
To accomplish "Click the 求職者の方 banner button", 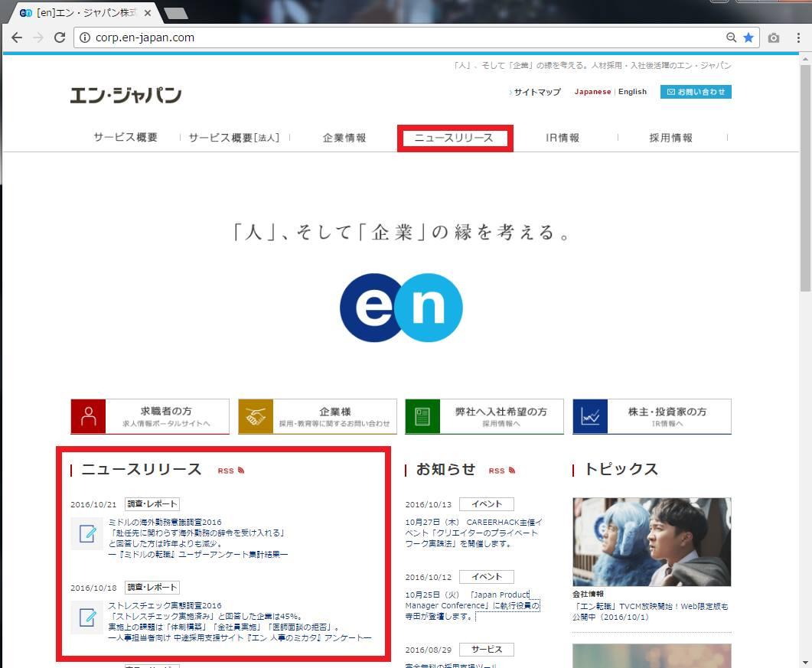I will coord(150,416).
